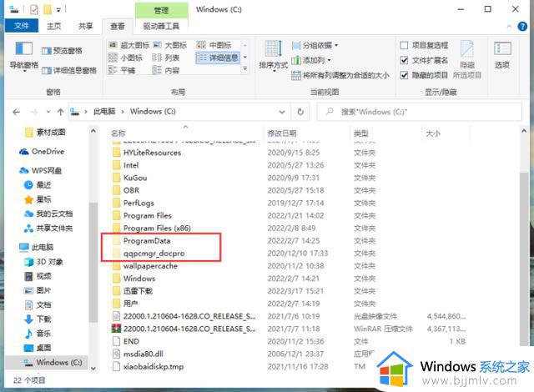Click the search Windows (C:) box
534x392 pixels.
click(x=419, y=112)
